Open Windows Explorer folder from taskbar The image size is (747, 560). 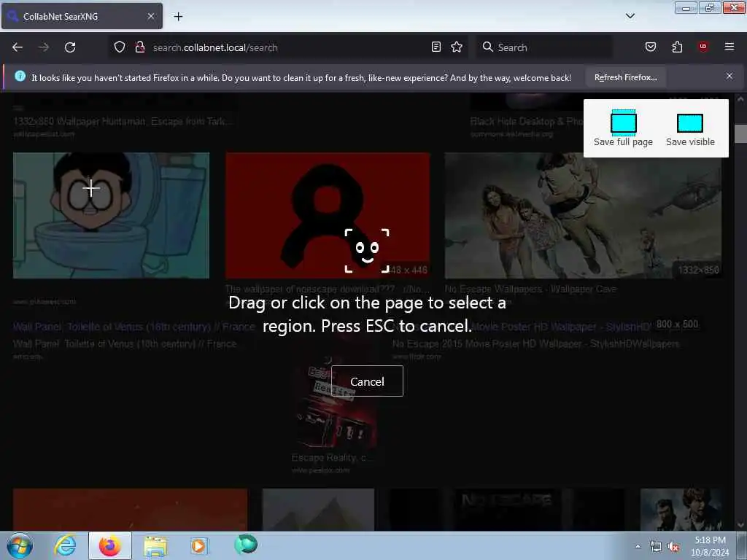point(155,546)
